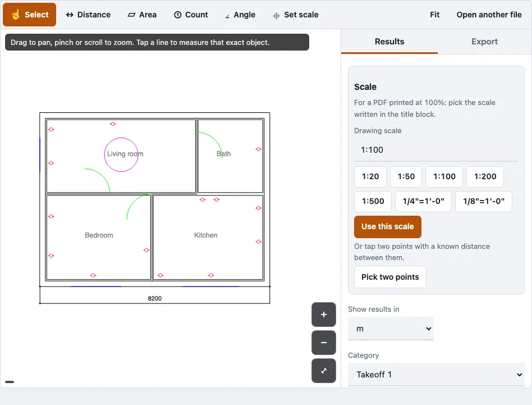
Task: Open the Category Takeoff 1 dropdown
Action: pyautogui.click(x=436, y=375)
